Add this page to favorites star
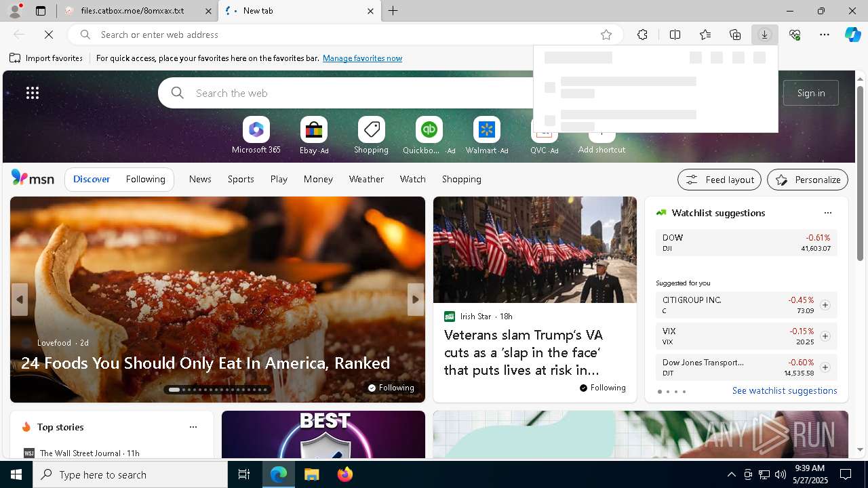Viewport: 868px width, 488px height. point(606,35)
